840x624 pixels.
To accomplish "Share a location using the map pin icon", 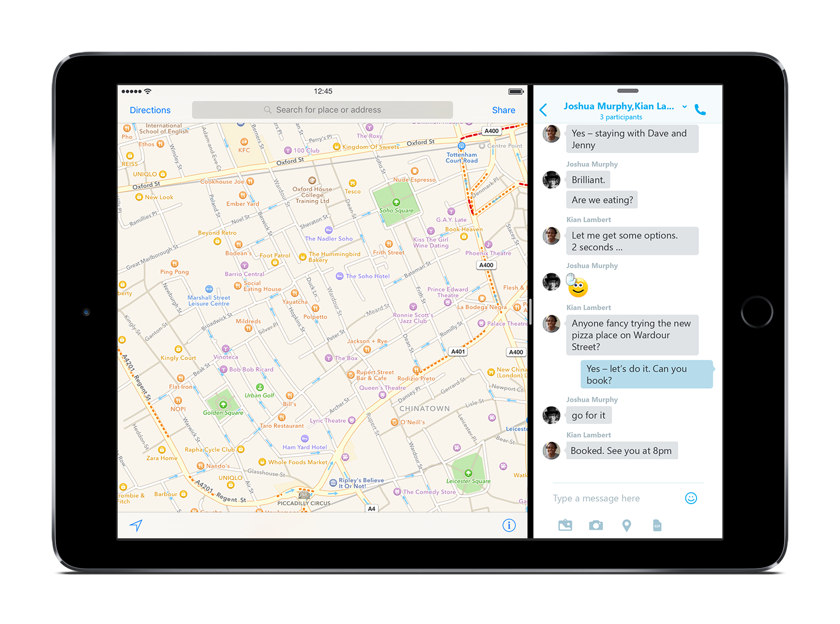I will pos(627,525).
